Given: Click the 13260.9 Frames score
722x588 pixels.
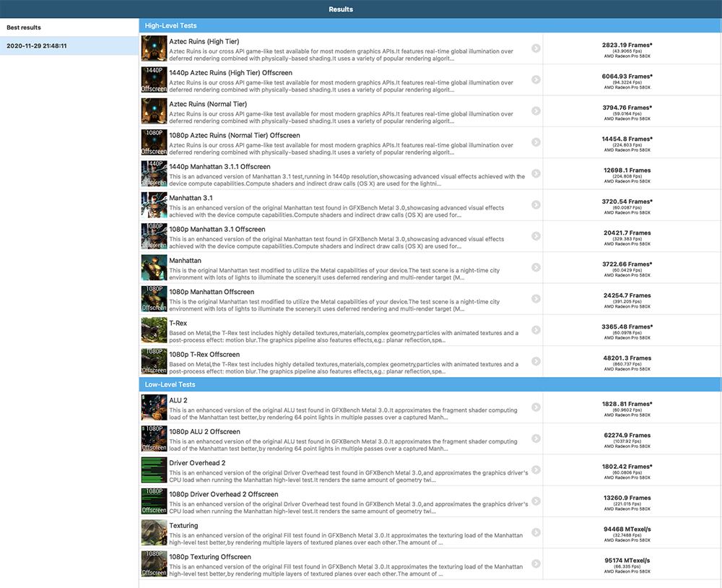Looking at the screenshot, I should click(x=627, y=498).
